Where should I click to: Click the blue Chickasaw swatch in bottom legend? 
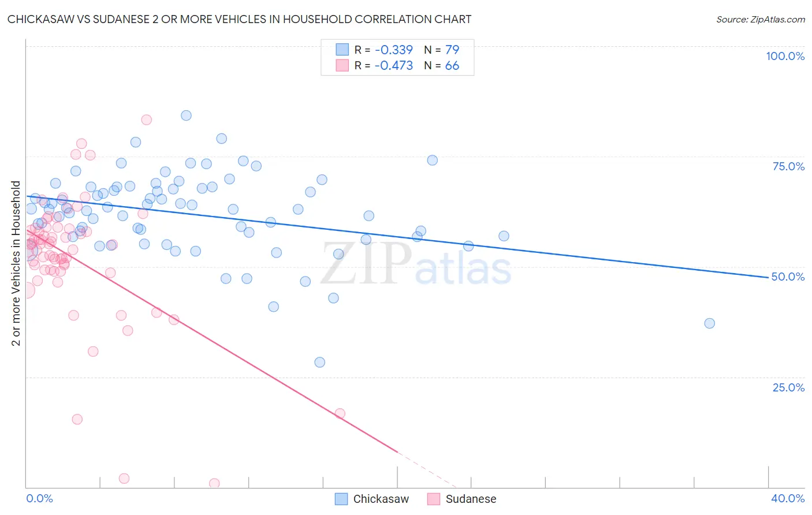point(341,499)
